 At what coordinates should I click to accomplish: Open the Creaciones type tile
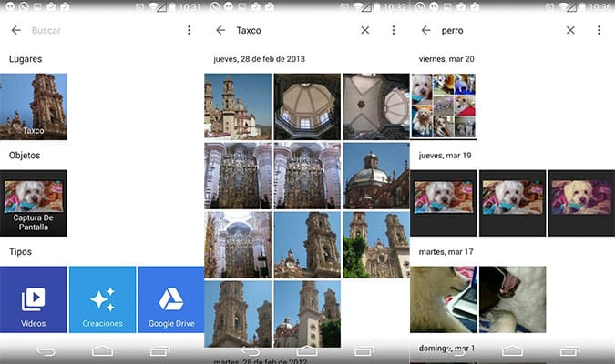click(102, 299)
